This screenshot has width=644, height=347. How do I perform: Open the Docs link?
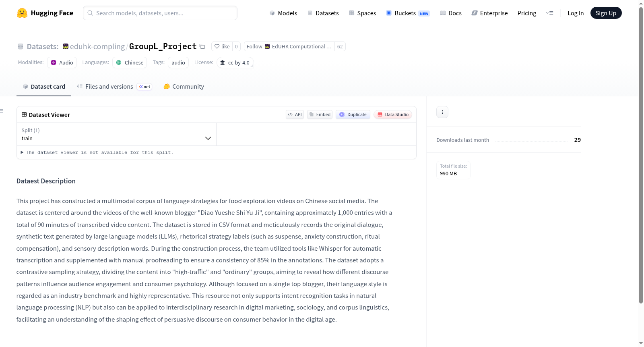tap(451, 13)
